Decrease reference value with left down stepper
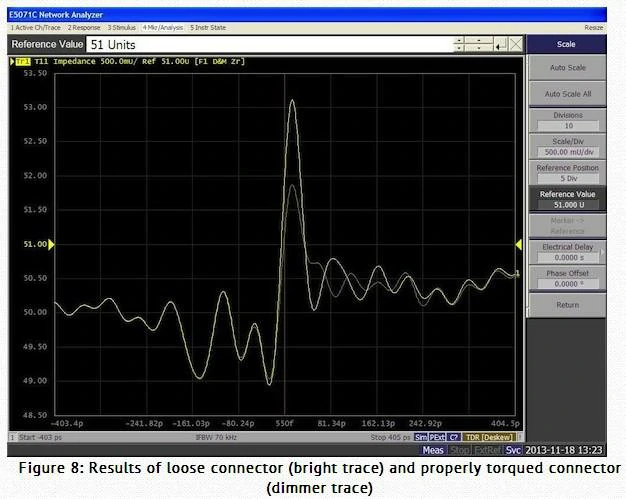This screenshot has height=499, width=626. 459,48
